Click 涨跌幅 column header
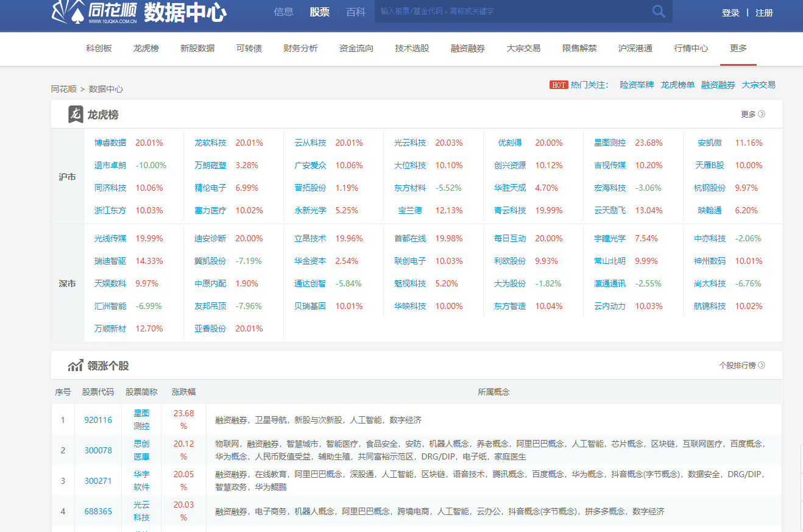This screenshot has height=532, width=803. [183, 392]
